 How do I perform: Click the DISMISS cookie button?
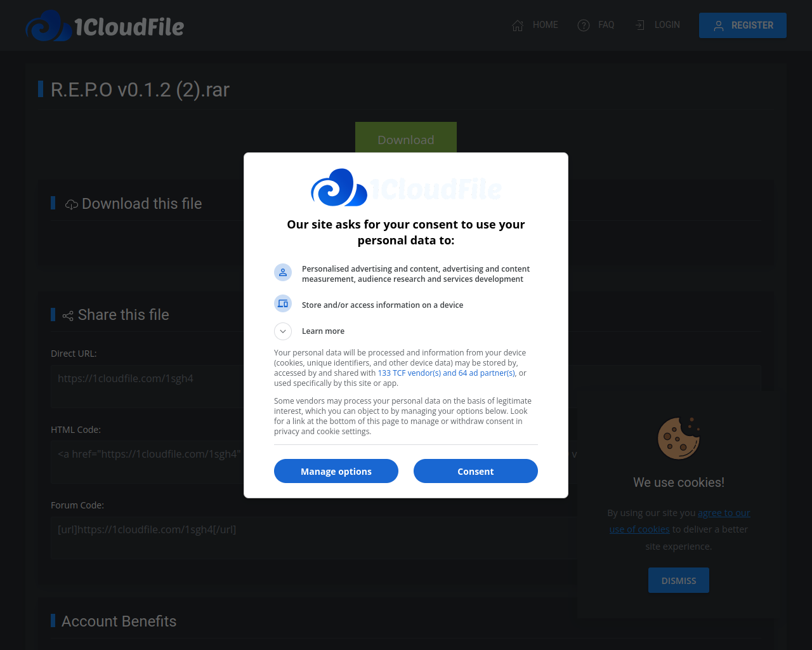pyautogui.click(x=679, y=580)
